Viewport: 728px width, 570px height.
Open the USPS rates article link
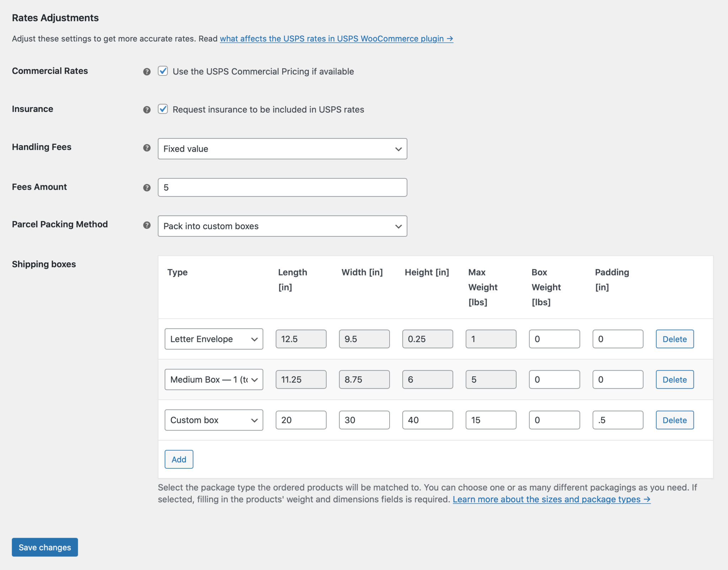click(337, 39)
